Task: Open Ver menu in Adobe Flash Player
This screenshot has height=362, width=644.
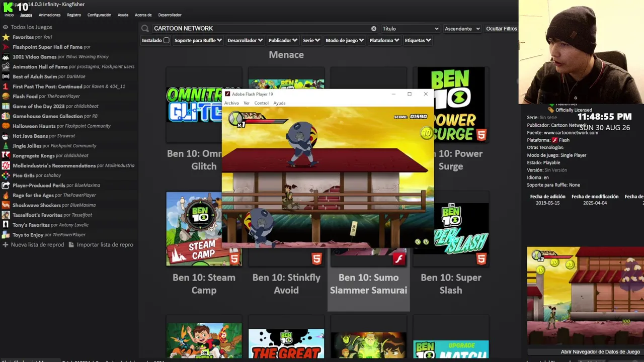Action: tap(247, 103)
